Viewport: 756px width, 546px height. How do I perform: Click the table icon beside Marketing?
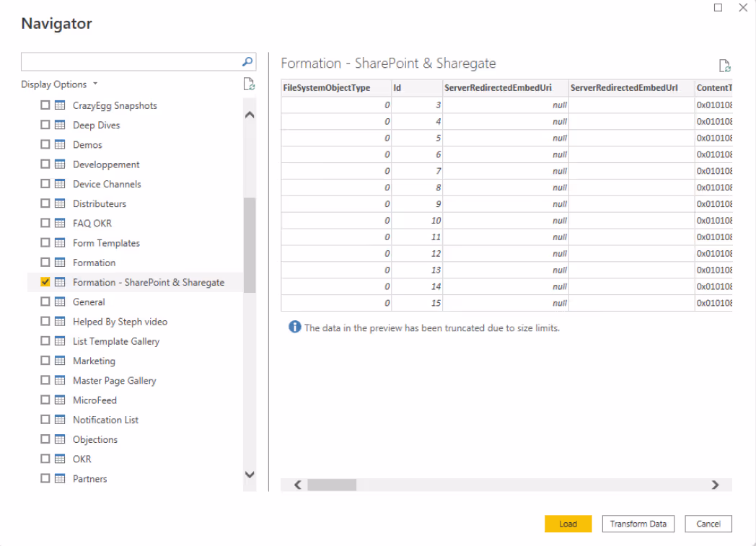[x=60, y=361]
